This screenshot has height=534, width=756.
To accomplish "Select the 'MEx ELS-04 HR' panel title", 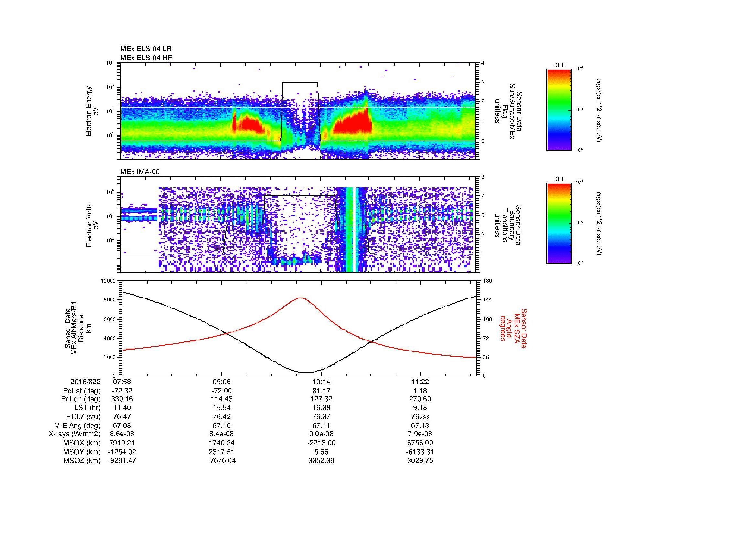I will point(146,58).
